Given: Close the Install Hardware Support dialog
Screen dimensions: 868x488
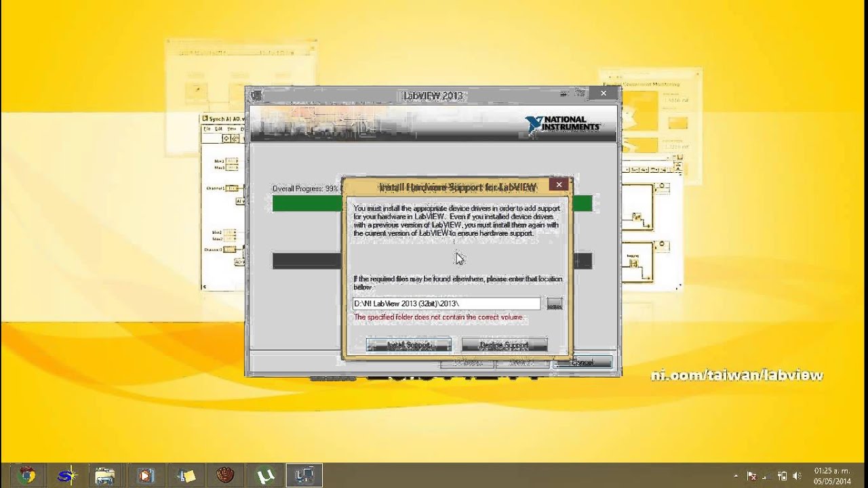Looking at the screenshot, I should pos(559,184).
